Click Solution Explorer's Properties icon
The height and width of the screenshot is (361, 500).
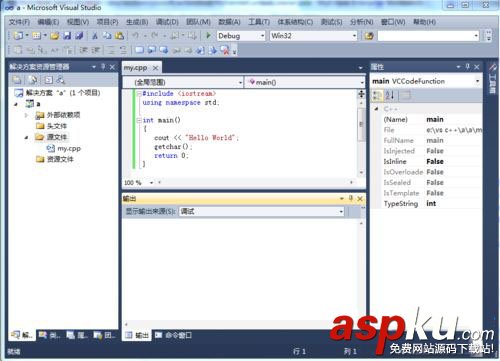17,80
